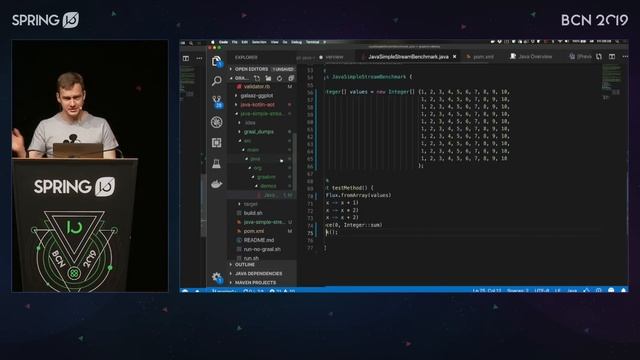The width and height of the screenshot is (640, 360).
Task: Click the ellipsis icon in far-left panel
Action: [199, 58]
